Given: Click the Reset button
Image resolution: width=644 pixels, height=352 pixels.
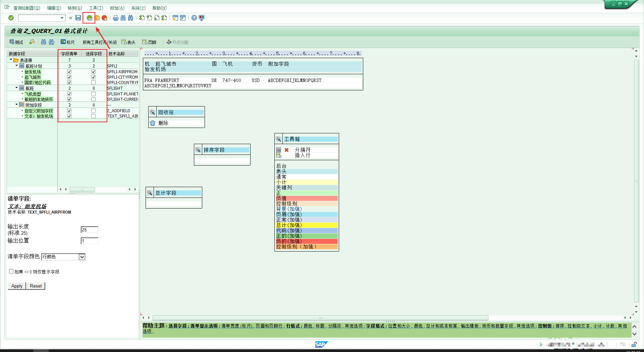Looking at the screenshot, I should pos(36,286).
